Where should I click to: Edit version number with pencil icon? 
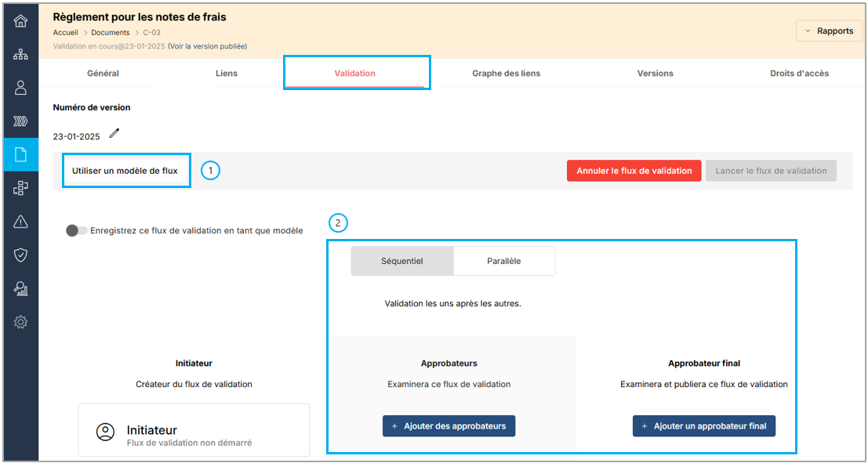[114, 134]
